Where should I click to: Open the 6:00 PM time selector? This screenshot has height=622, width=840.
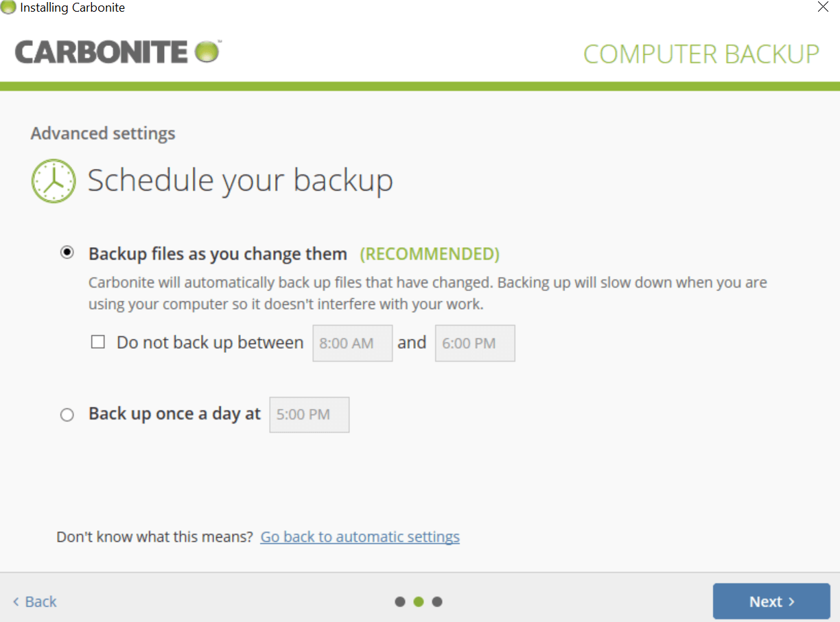[475, 343]
